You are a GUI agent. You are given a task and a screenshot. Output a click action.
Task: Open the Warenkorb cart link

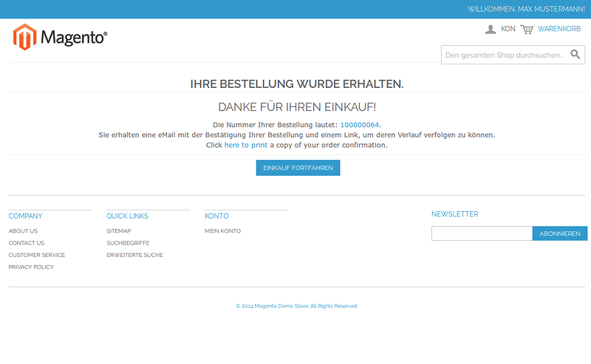[559, 29]
